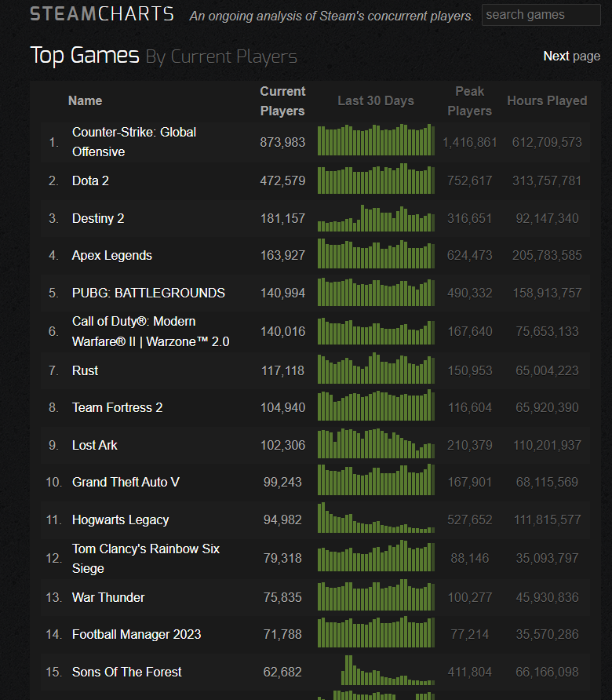Click Destiny 2 last 30 days chart
The width and height of the screenshot is (612, 700).
coord(376,218)
